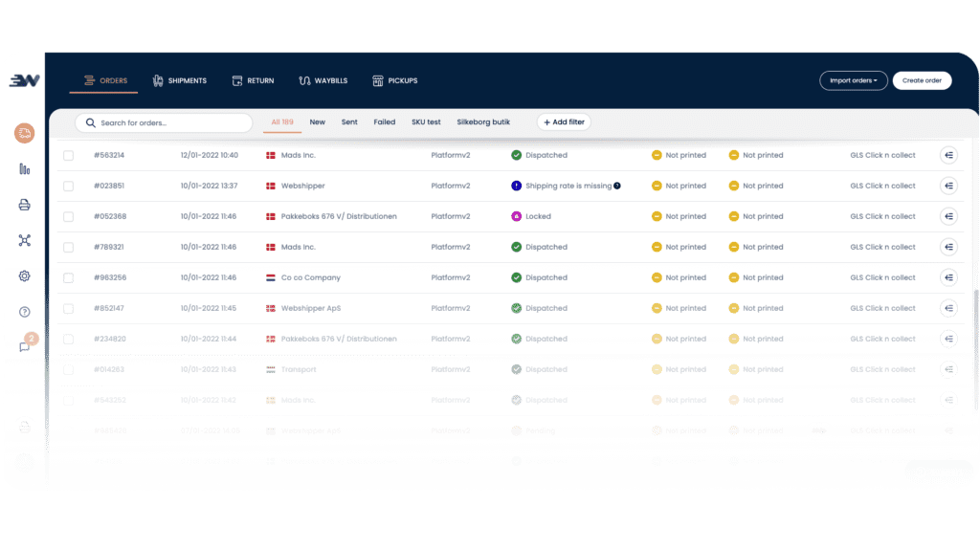Screen dimensions: 980x551
Task: Click inside Search for orders field
Action: [164, 123]
